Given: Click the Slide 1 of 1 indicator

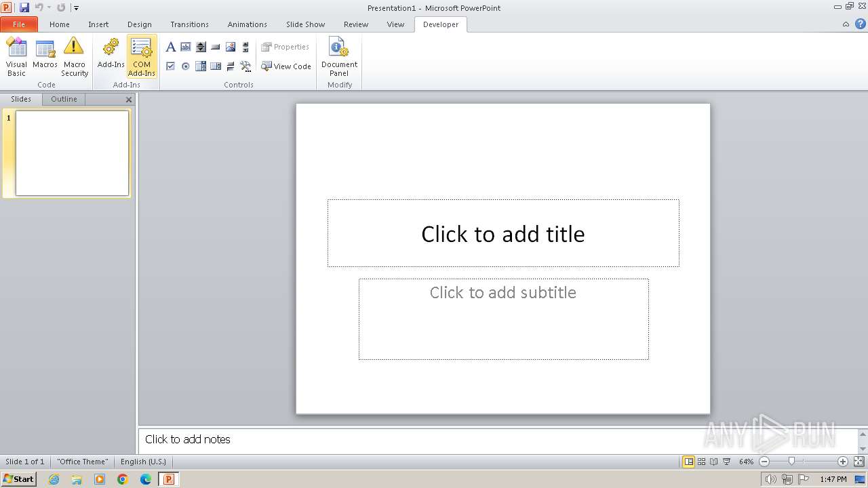Looking at the screenshot, I should [25, 462].
